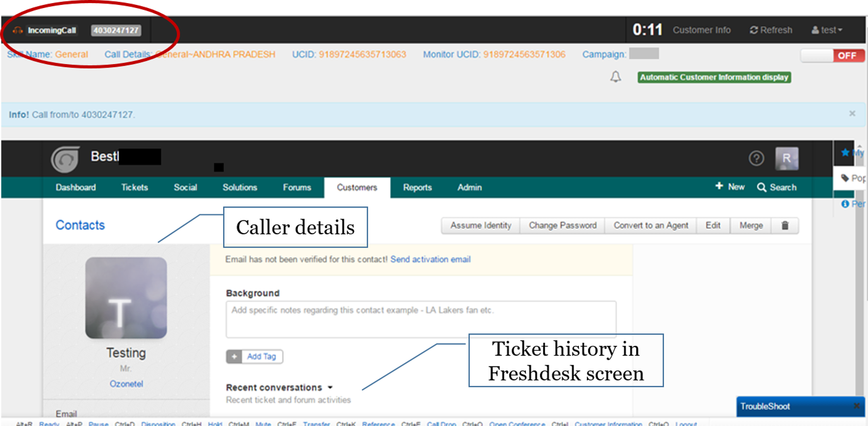Click the tag icon in right sidebar

point(845,178)
